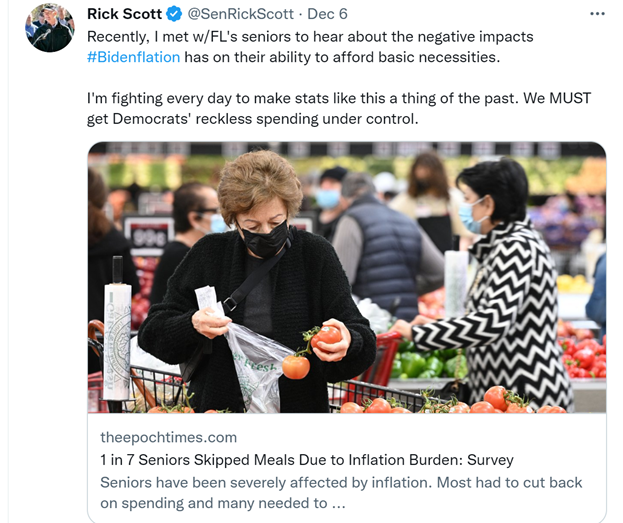Click the theepochtimes.com domain label
The height and width of the screenshot is (523, 623).
pos(168,437)
